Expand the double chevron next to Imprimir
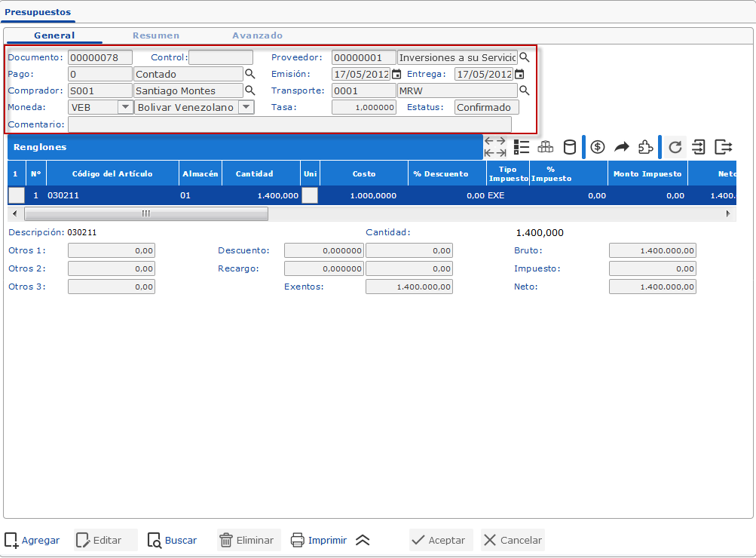This screenshot has width=756, height=558. tap(363, 540)
